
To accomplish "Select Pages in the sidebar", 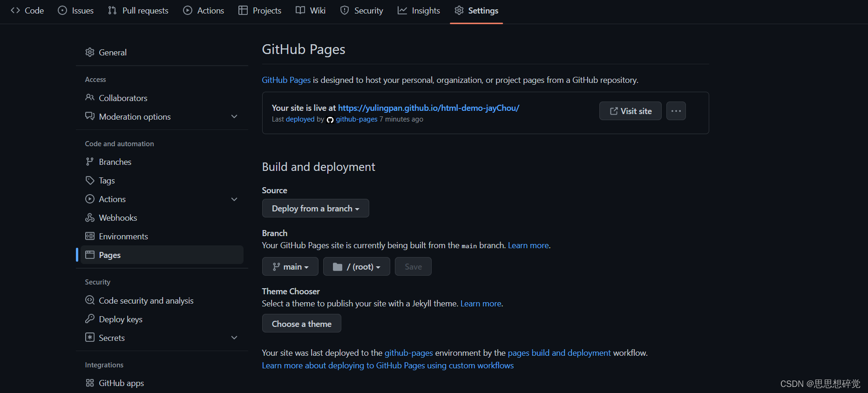I will click(162, 255).
